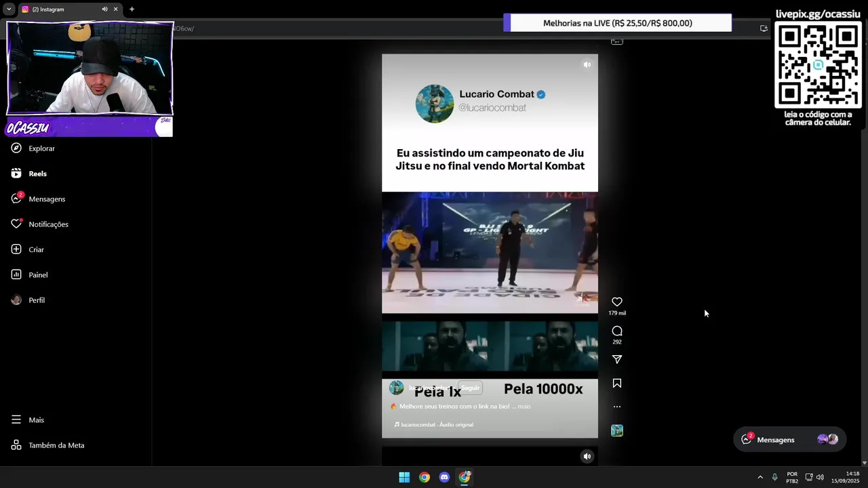The width and height of the screenshot is (868, 488).
Task: Show hidden system tray icons
Action: (760, 477)
